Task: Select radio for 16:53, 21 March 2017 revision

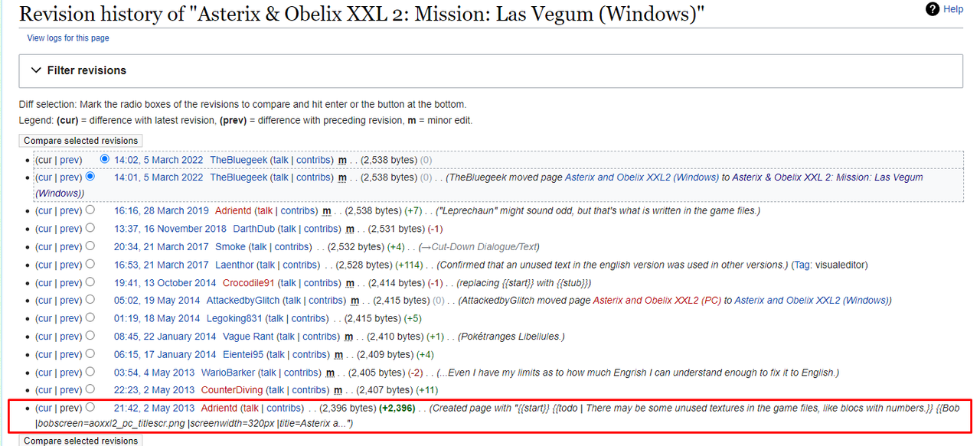Action: click(x=90, y=264)
